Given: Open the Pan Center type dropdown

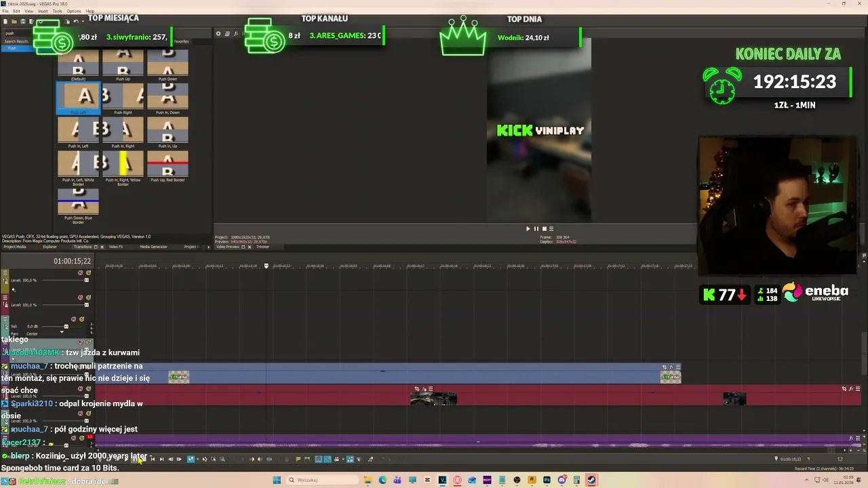Looking at the screenshot, I should (32, 334).
